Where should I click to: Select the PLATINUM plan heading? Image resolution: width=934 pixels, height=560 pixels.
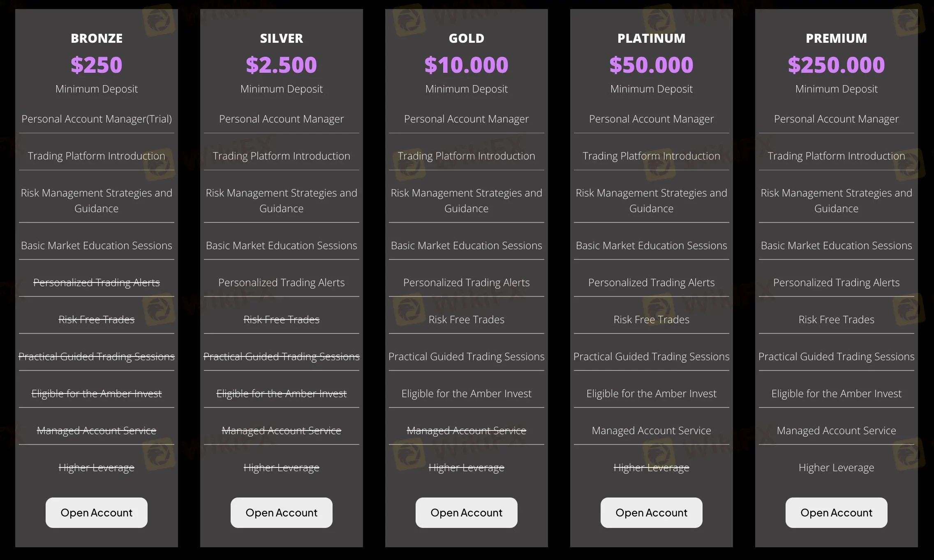tap(651, 38)
